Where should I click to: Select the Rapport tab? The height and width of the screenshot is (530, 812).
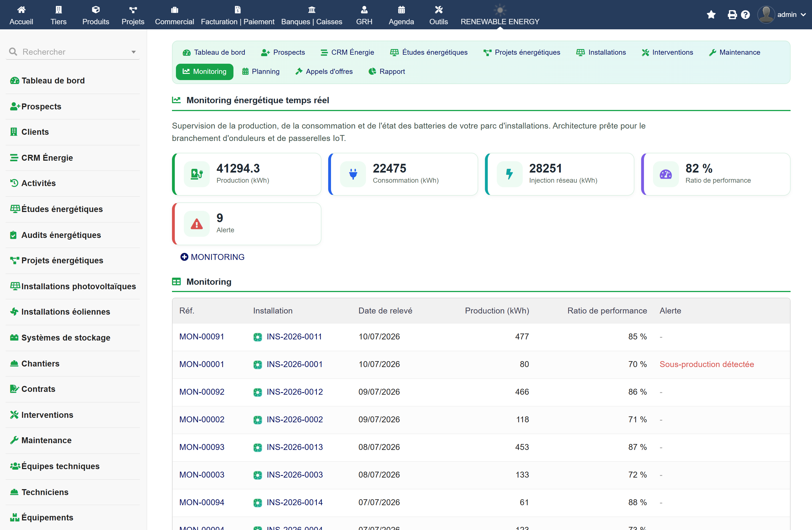(x=387, y=72)
